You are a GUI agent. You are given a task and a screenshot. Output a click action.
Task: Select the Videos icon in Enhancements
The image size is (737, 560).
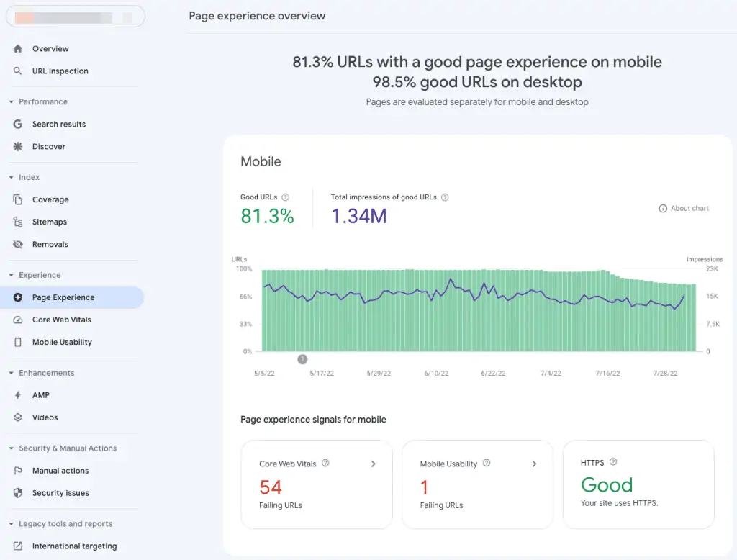pos(17,417)
